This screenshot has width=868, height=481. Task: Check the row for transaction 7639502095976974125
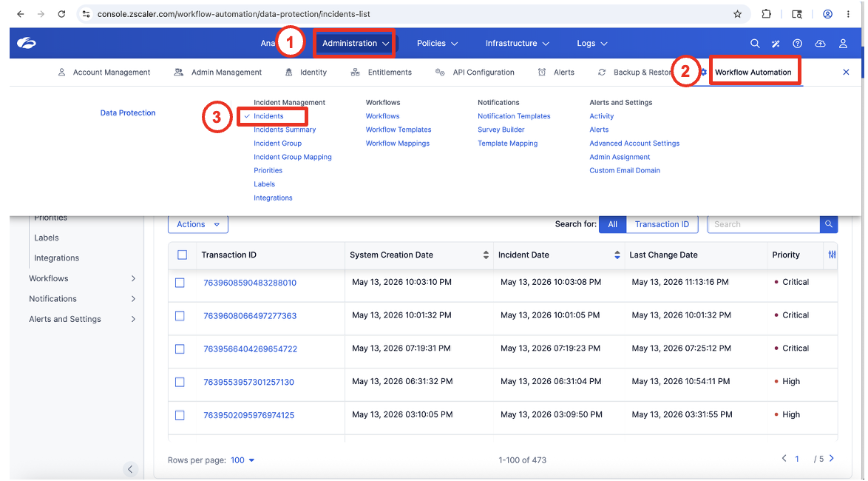pos(180,415)
